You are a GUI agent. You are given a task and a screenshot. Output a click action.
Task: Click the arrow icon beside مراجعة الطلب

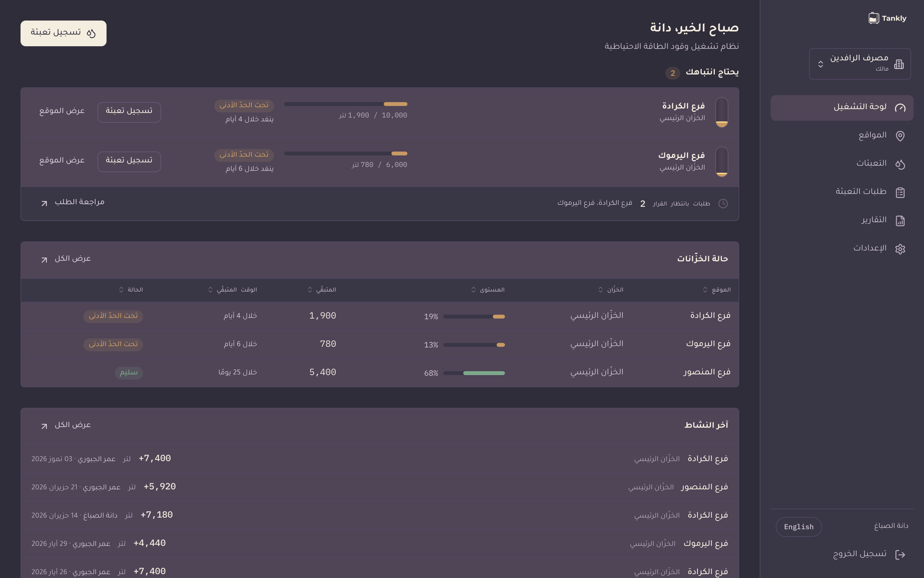pos(44,203)
